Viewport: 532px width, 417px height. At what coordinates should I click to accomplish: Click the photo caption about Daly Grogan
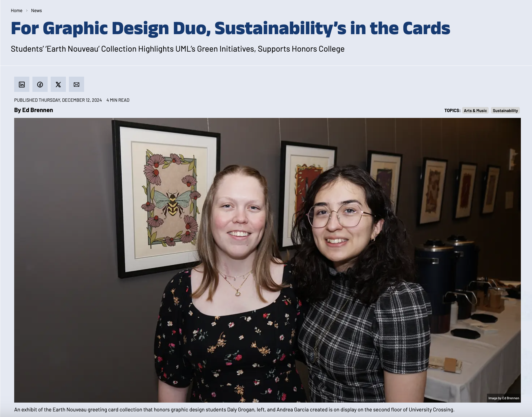[x=234, y=410]
